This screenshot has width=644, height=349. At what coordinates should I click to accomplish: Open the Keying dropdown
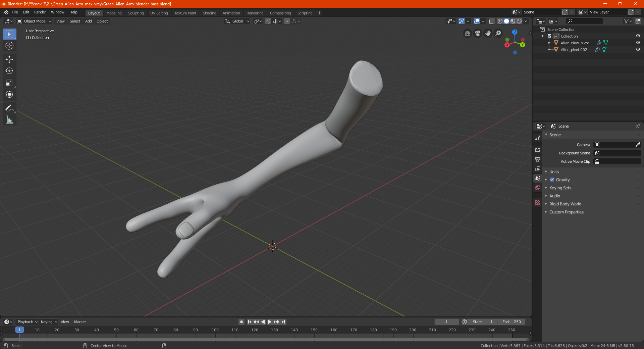49,322
